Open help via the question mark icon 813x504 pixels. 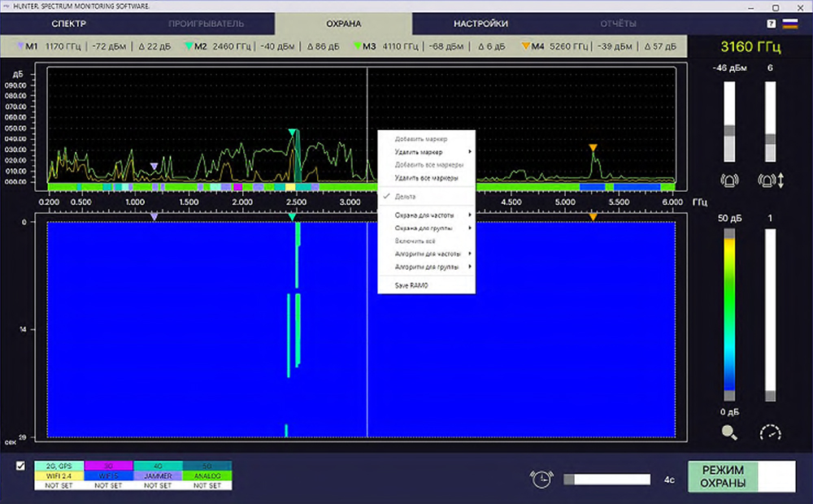point(771,24)
